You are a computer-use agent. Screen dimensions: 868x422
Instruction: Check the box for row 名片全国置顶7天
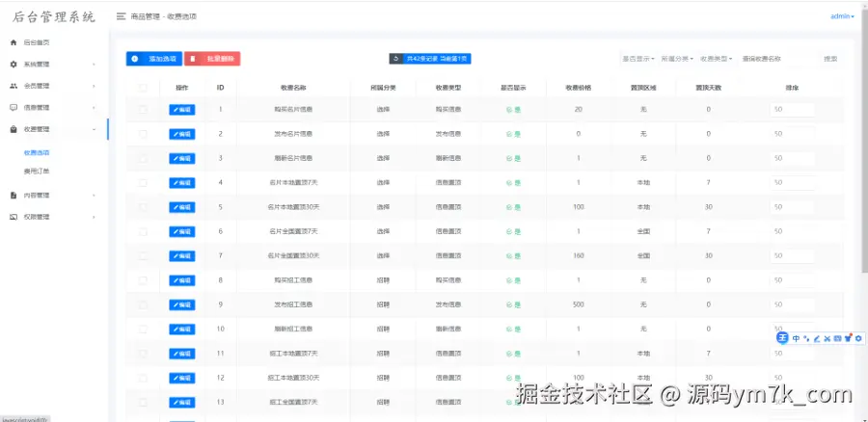tap(143, 231)
